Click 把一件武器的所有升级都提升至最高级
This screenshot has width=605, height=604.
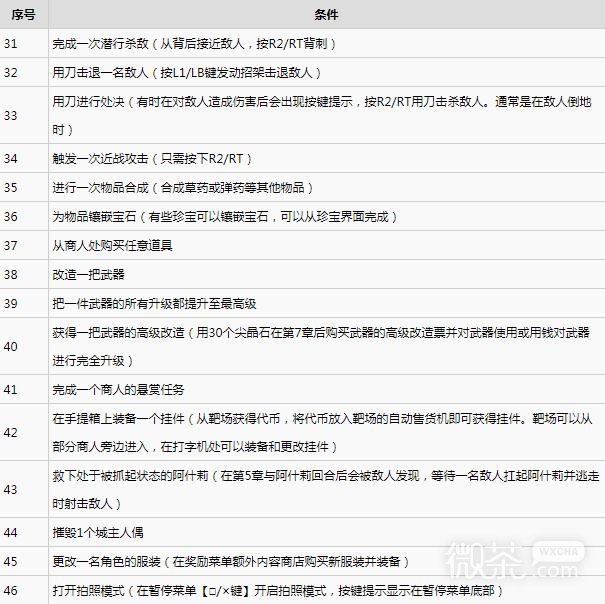pyautogui.click(x=154, y=303)
